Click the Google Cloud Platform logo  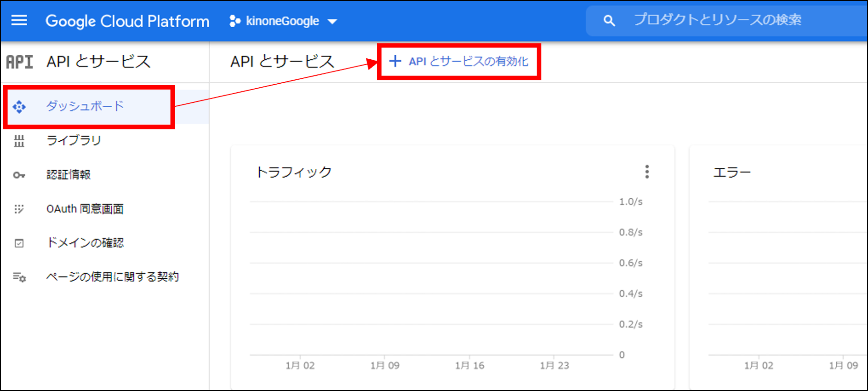click(x=127, y=21)
